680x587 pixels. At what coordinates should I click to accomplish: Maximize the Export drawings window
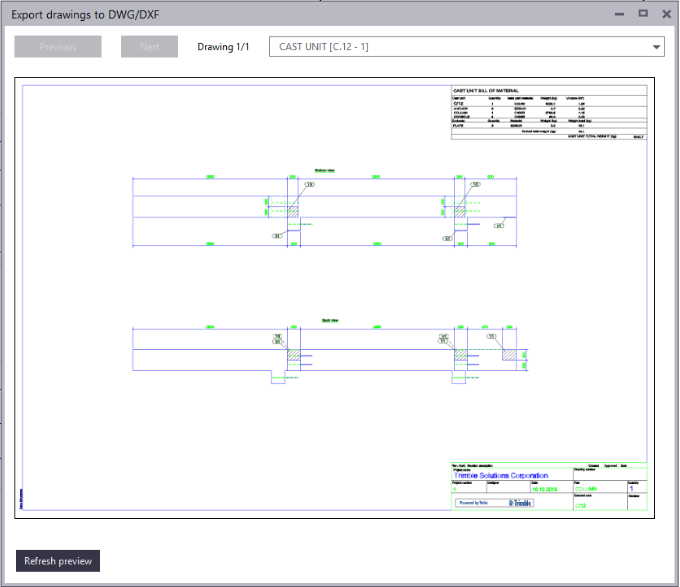coord(643,13)
